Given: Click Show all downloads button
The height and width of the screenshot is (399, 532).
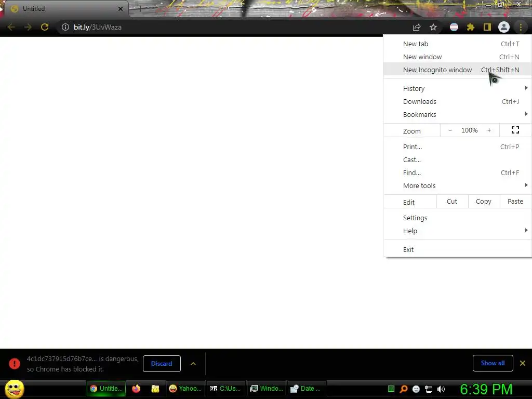Looking at the screenshot, I should click(493, 363).
